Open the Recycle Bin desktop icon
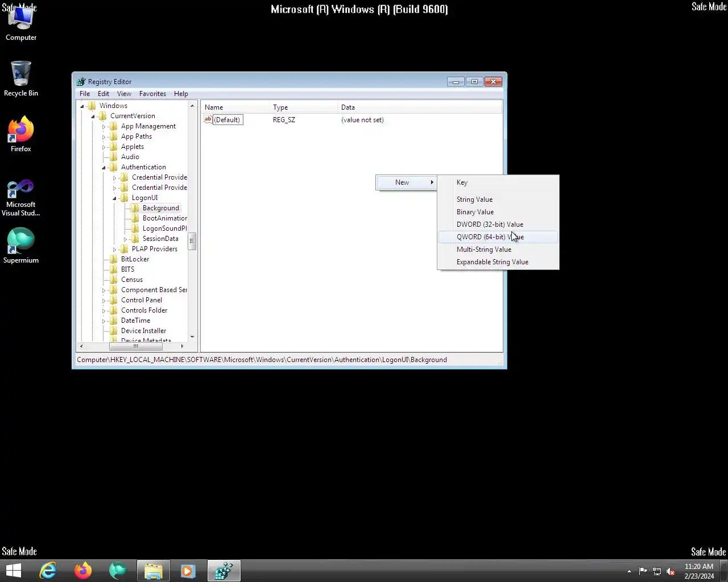Image resolution: width=728 pixels, height=582 pixels. tap(21, 78)
